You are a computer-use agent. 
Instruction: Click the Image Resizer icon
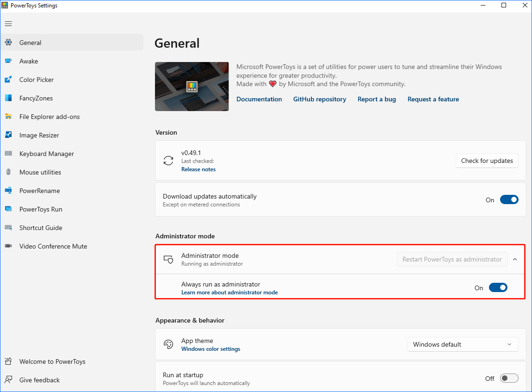pos(9,135)
